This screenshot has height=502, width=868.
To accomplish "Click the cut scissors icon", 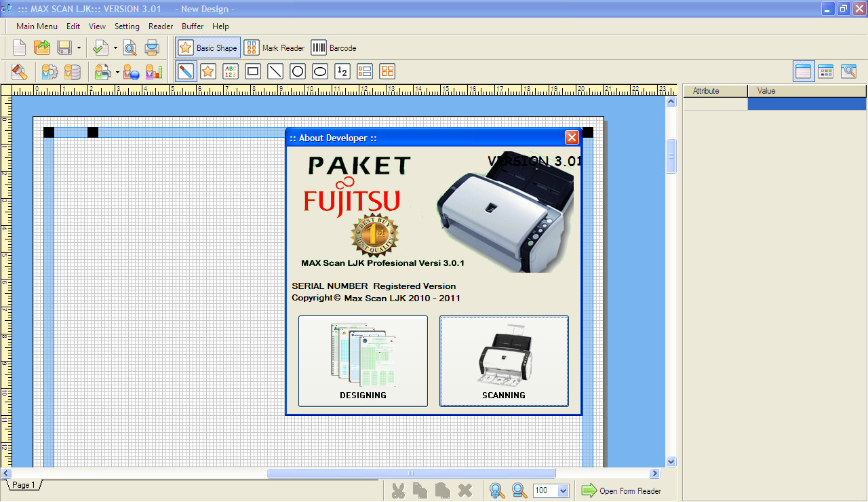I will click(398, 490).
